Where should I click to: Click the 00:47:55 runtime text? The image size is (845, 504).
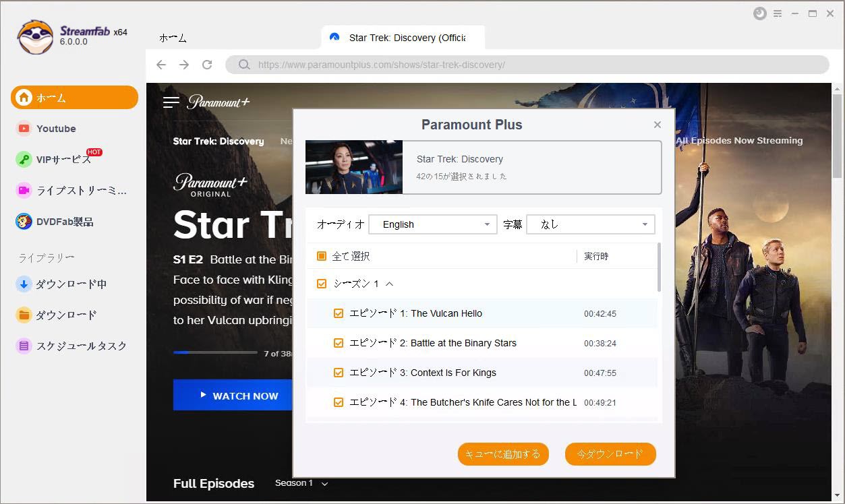[600, 373]
